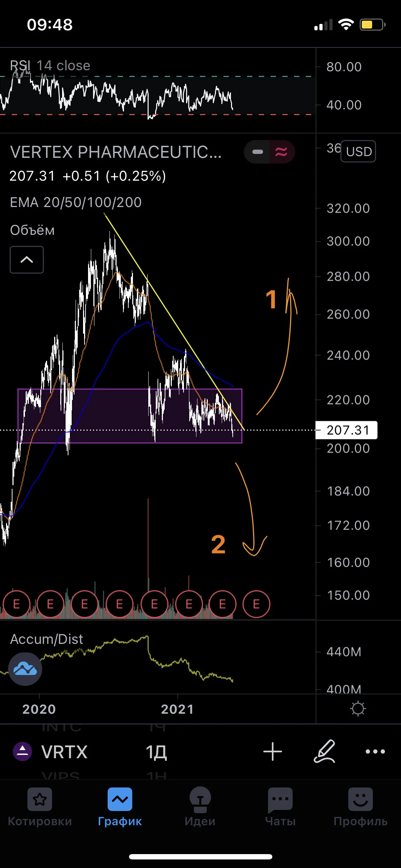This screenshot has height=868, width=401.
Task: Open the USD currency selector
Action: tap(358, 151)
